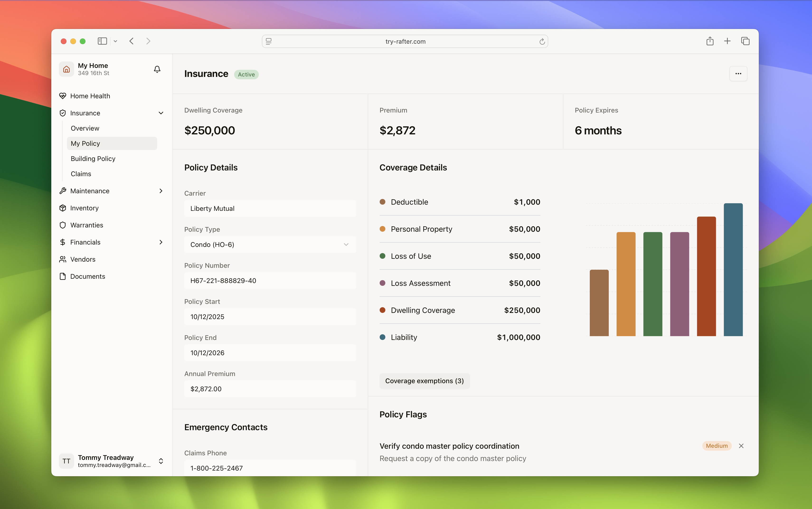Expand the Maintenance section chevron
The image size is (812, 509).
(x=161, y=191)
